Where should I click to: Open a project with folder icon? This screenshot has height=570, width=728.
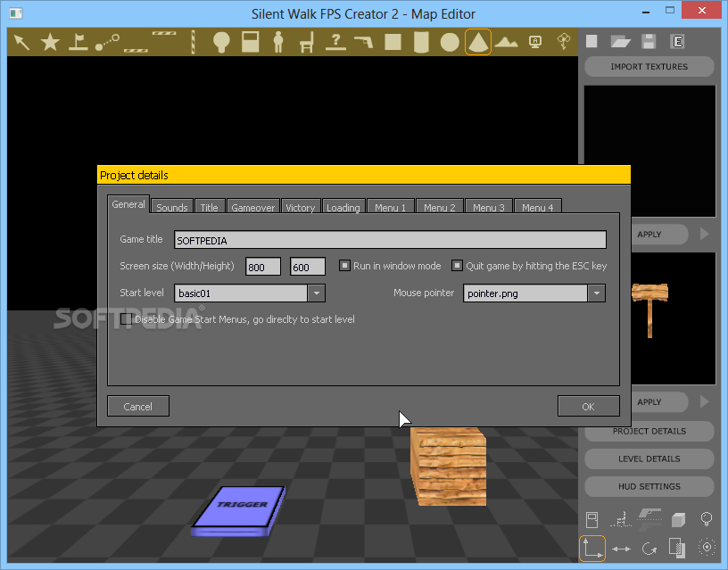[620, 42]
